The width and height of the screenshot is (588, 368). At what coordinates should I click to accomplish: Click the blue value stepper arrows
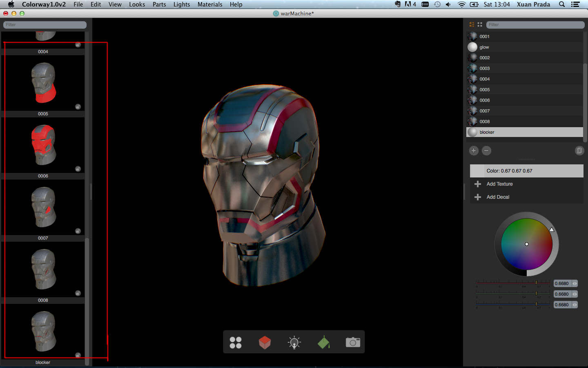(x=575, y=305)
